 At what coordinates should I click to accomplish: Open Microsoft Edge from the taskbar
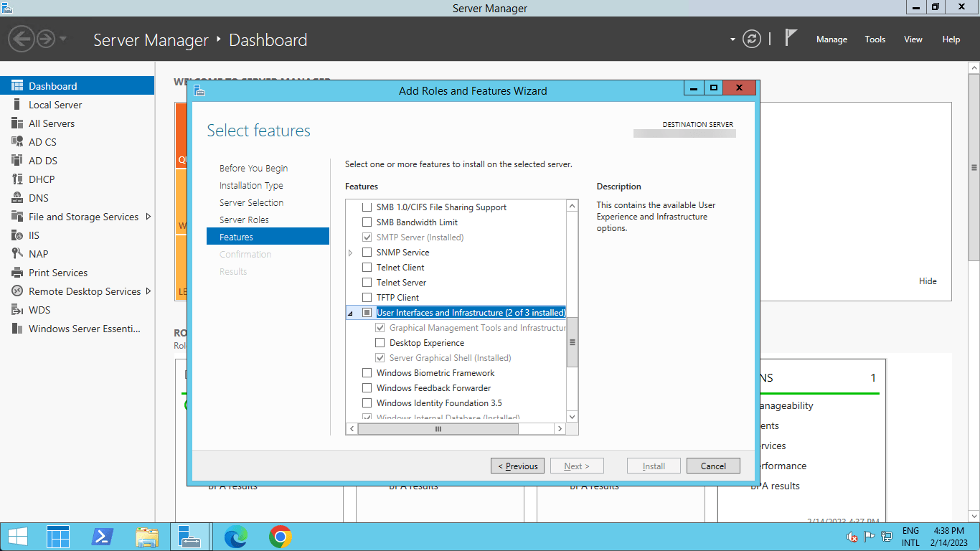click(236, 536)
